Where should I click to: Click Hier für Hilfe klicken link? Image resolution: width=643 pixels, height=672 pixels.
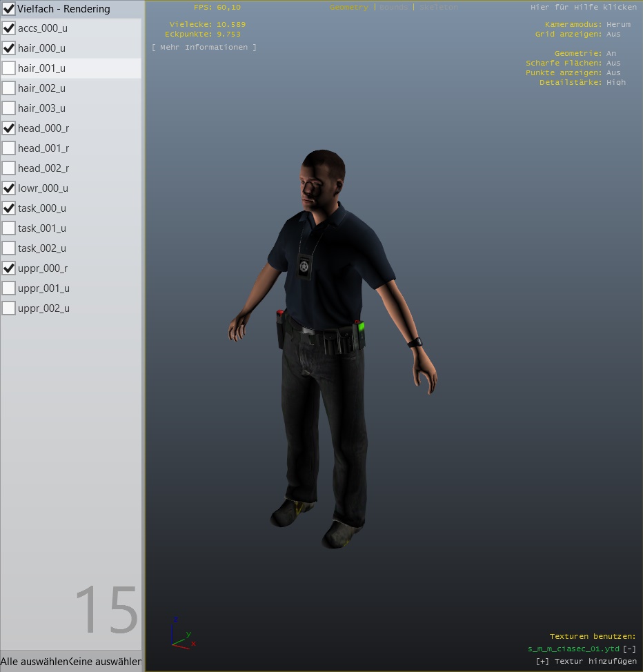click(x=583, y=8)
